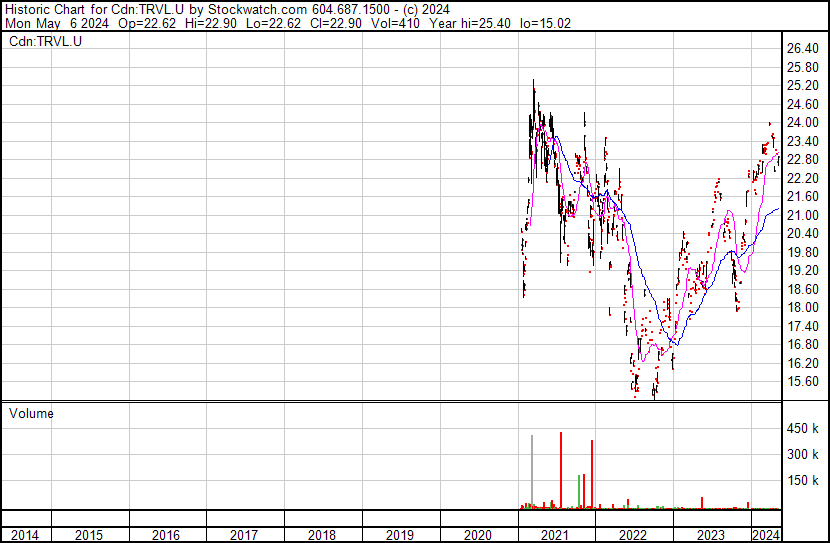The image size is (830, 543).
Task: Click the 21.60 price axis label
Action: click(802, 197)
